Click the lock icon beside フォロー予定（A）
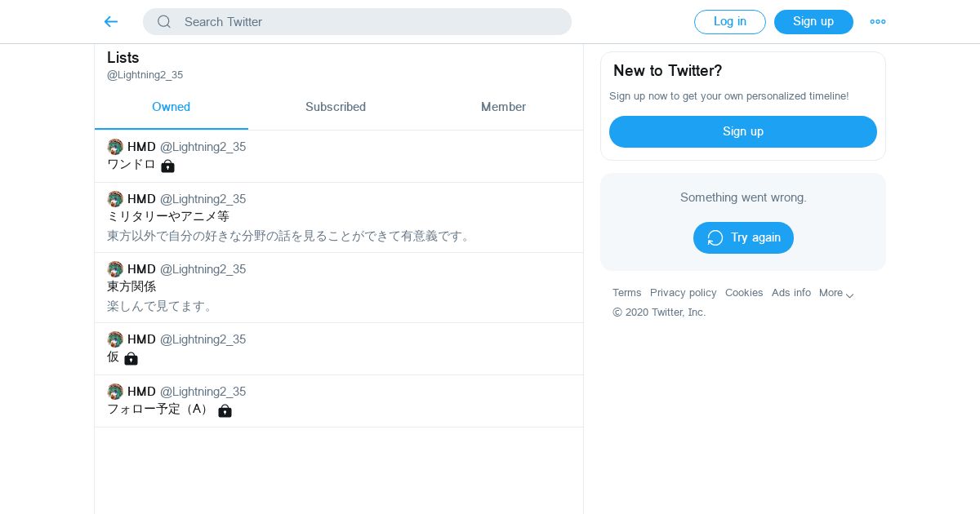Screen dimensions: 980x514 click(x=225, y=410)
